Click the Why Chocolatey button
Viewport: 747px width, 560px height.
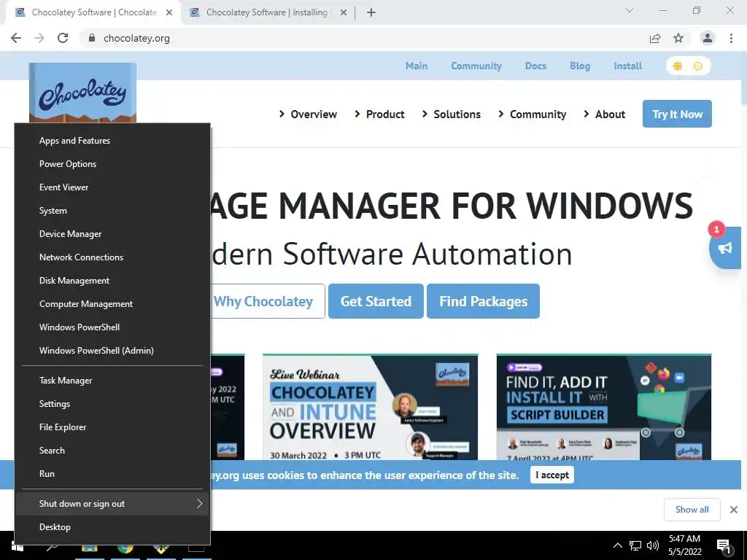pyautogui.click(x=268, y=301)
